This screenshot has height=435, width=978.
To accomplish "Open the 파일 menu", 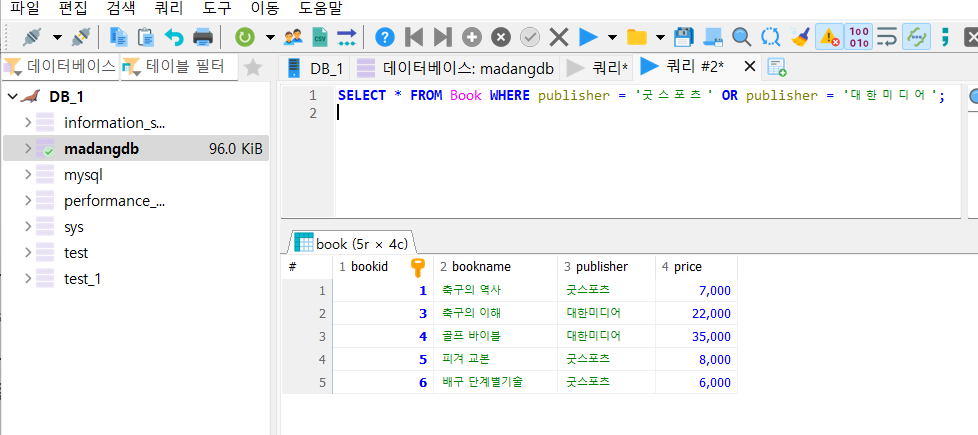I will pyautogui.click(x=24, y=9).
